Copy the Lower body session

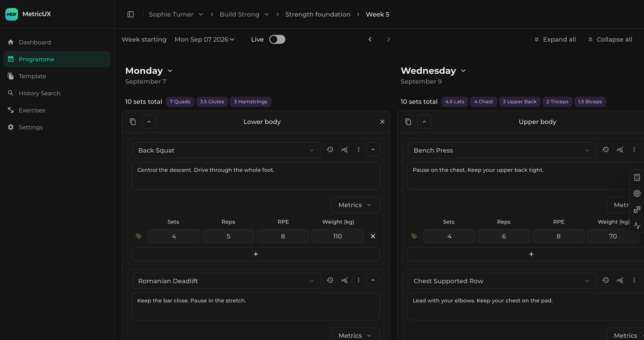tap(133, 122)
